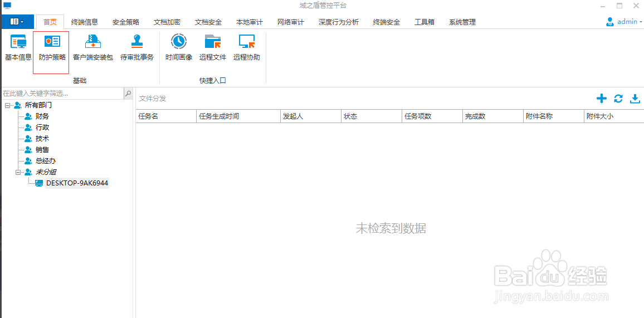Screen dimensions: 644x318
Task: Switch to the 工具箱 tab
Action: [x=425, y=22]
